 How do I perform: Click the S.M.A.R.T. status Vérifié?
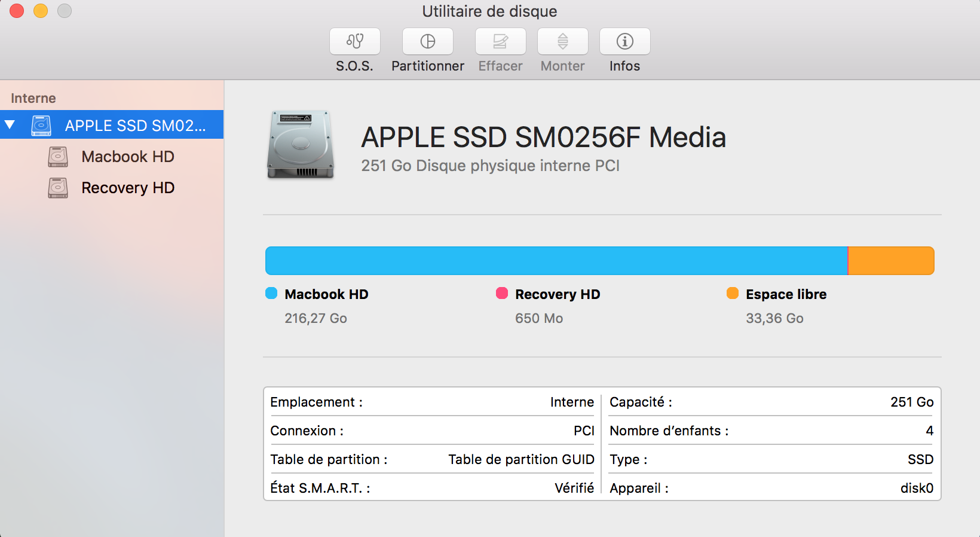click(x=574, y=488)
